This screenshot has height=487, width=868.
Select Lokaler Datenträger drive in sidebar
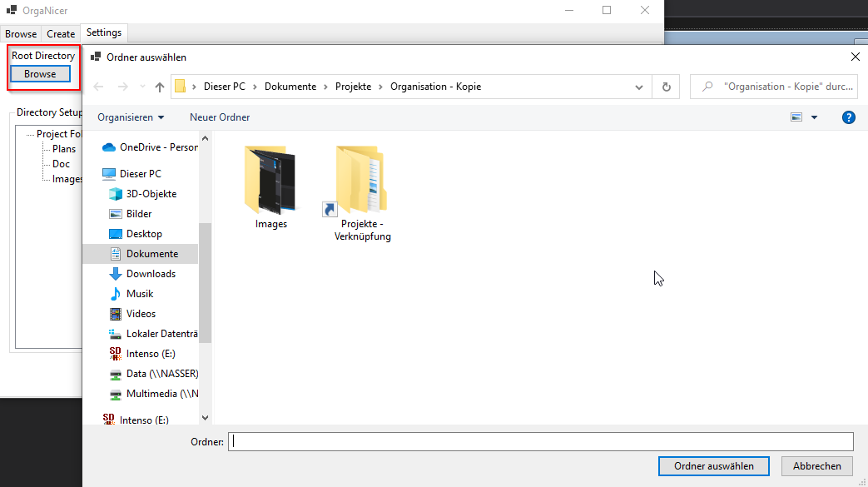point(153,334)
